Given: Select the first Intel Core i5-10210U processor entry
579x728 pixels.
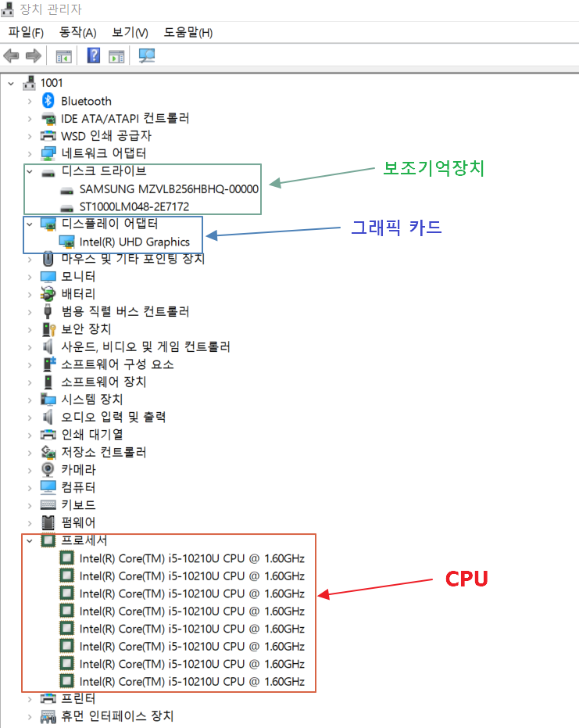Looking at the screenshot, I should point(191,558).
